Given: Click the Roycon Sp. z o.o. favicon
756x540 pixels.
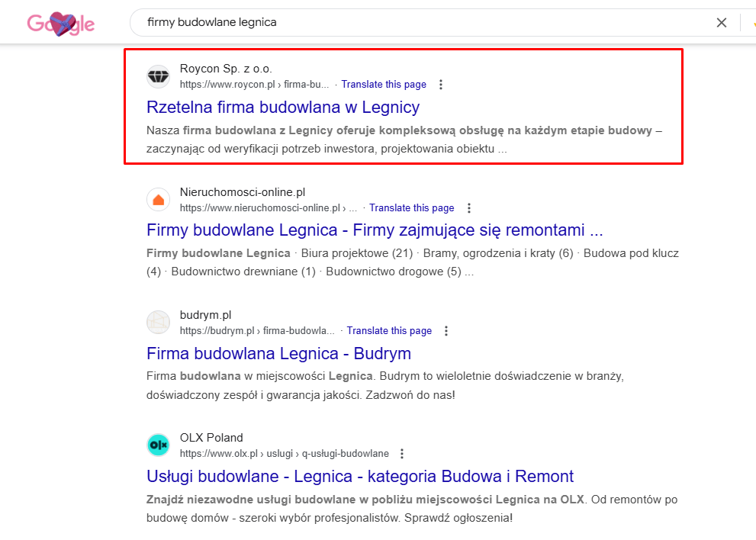Looking at the screenshot, I should 158,76.
